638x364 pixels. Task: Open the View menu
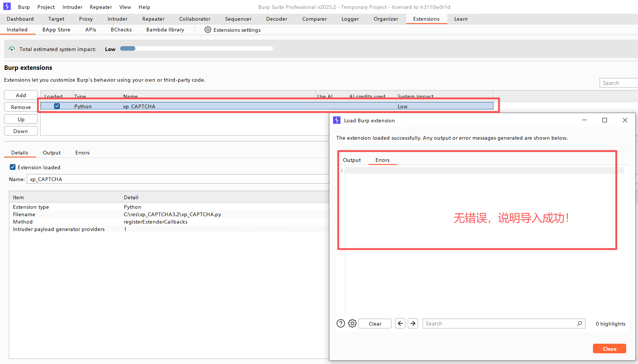(x=125, y=7)
